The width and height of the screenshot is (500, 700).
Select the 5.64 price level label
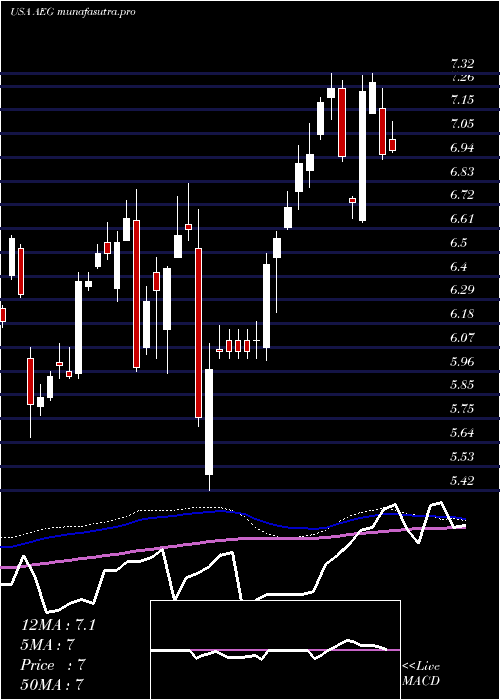(462, 433)
